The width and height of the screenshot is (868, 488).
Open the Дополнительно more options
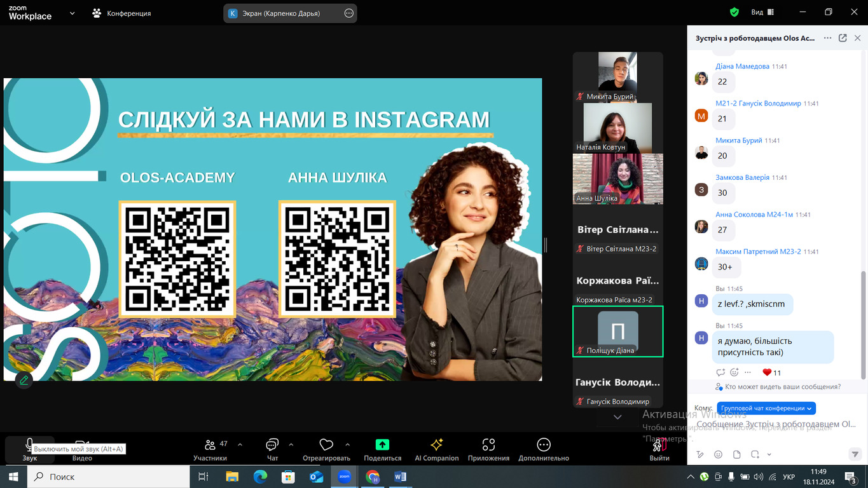[x=544, y=449]
